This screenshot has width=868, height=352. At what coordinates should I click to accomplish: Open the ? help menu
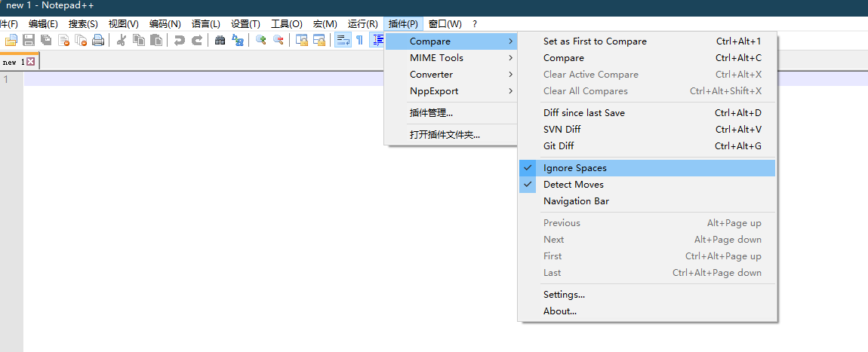tap(475, 24)
